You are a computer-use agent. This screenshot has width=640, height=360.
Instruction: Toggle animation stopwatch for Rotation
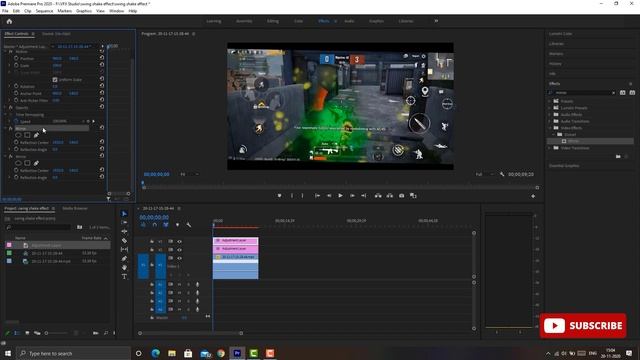tap(16, 87)
